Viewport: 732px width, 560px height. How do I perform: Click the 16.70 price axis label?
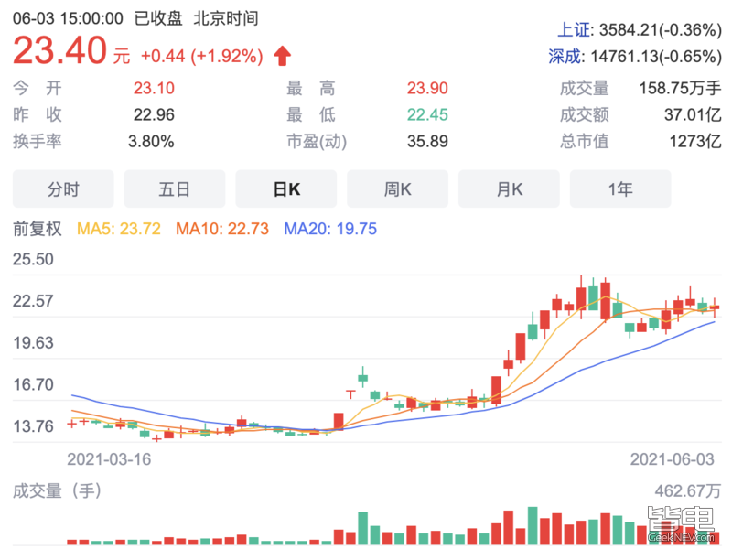pyautogui.click(x=33, y=384)
